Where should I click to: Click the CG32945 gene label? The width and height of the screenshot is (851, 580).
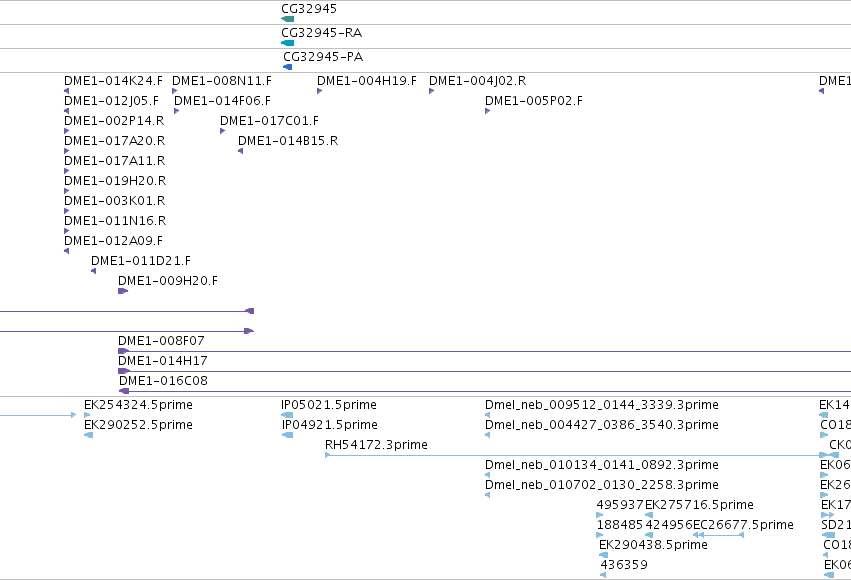pyautogui.click(x=309, y=9)
